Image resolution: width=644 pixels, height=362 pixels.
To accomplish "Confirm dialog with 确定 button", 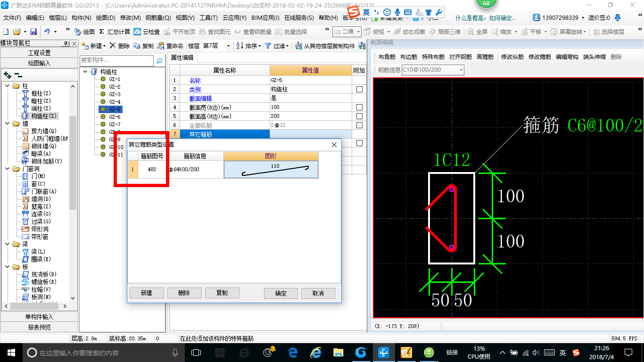I will (281, 293).
